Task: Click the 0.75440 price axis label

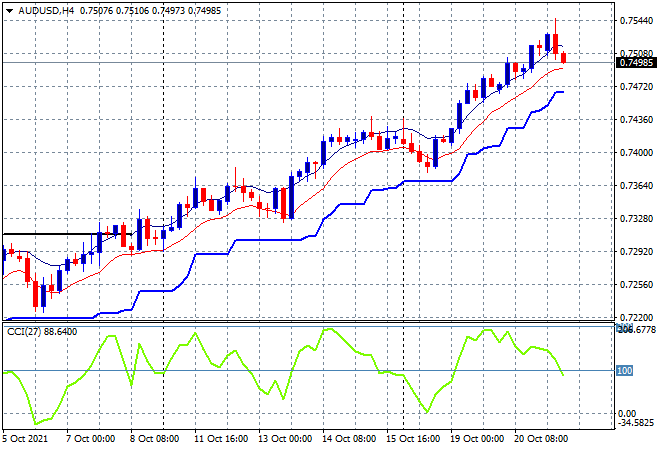Action: tap(637, 20)
